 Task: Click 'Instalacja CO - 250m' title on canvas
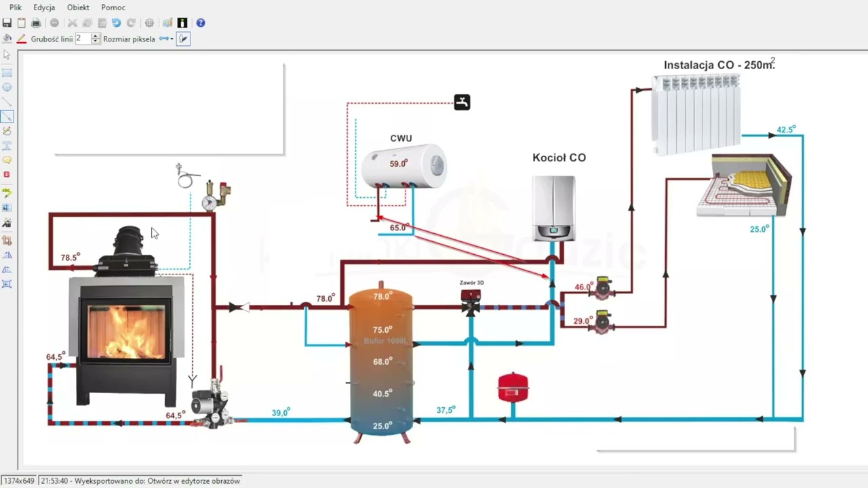719,65
